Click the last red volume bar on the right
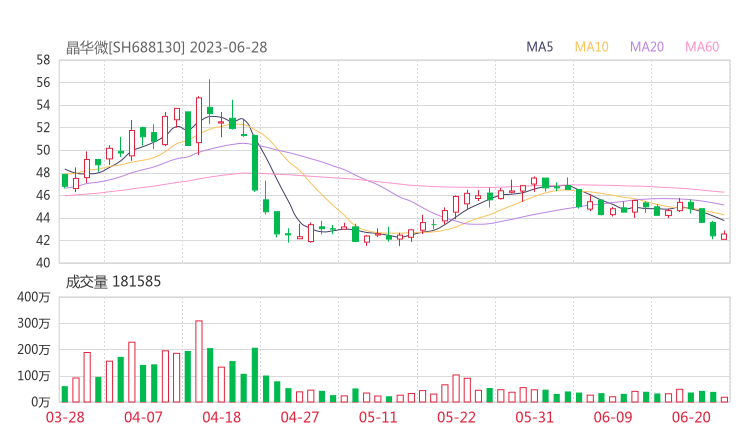Screen dimensions: 740x440 pyautogui.click(x=724, y=399)
